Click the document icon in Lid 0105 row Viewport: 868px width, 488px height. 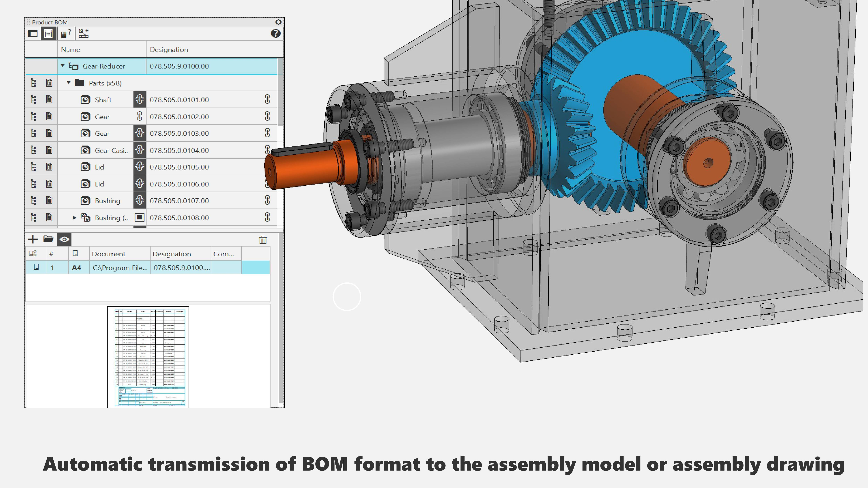coord(49,167)
